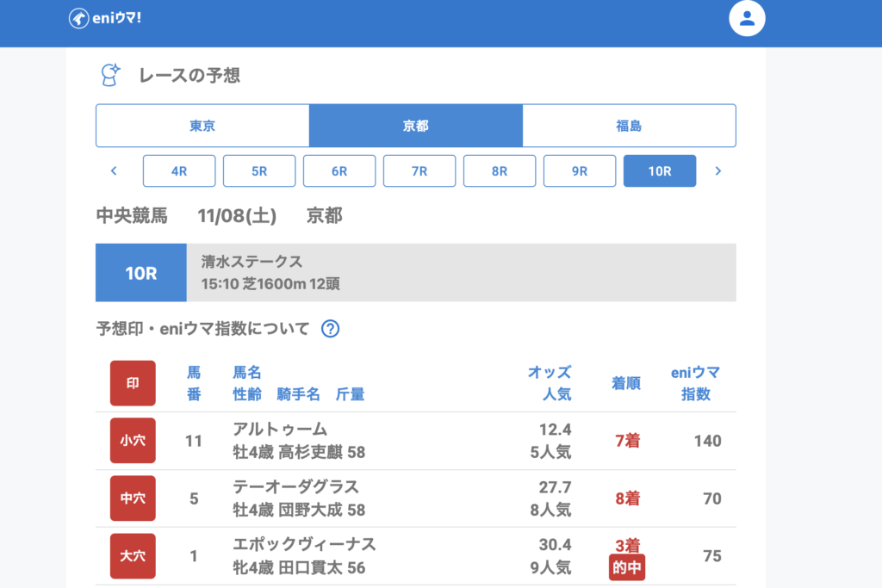Screen dimensions: 882x588
Task: Show next races with right chevron
Action: (x=717, y=171)
